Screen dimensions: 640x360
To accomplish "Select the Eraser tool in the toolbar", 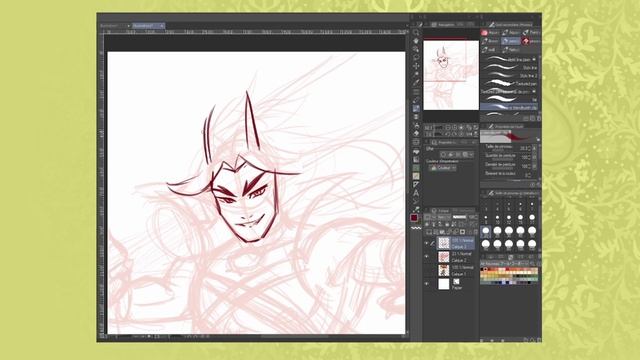I will (416, 134).
